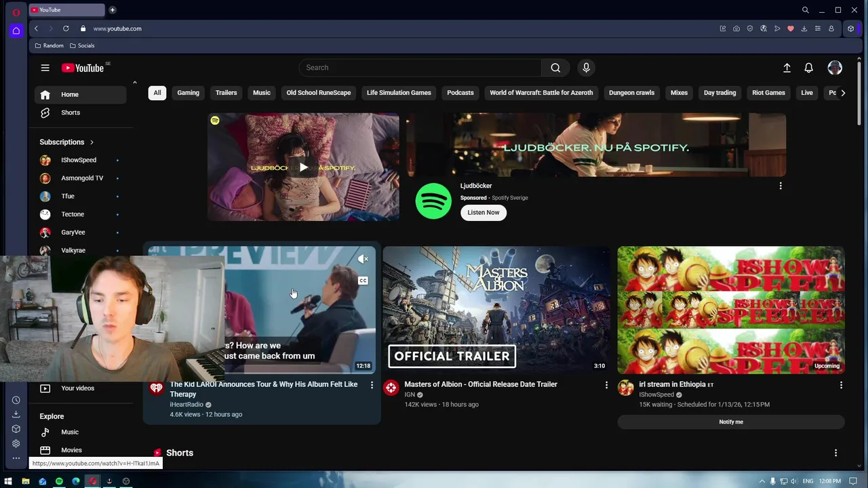Open Opera sidebar home icon
Image resolution: width=868 pixels, height=488 pixels.
[x=16, y=30]
